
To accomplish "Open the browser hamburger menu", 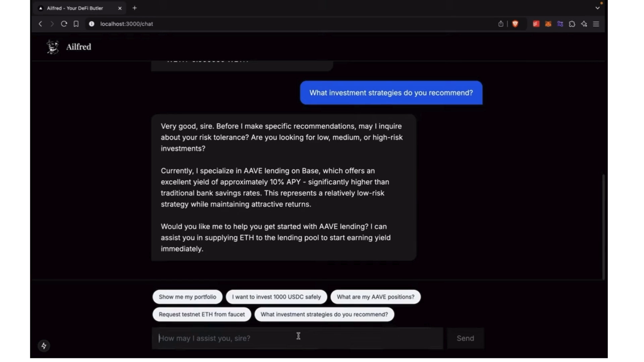I will pos(596,24).
